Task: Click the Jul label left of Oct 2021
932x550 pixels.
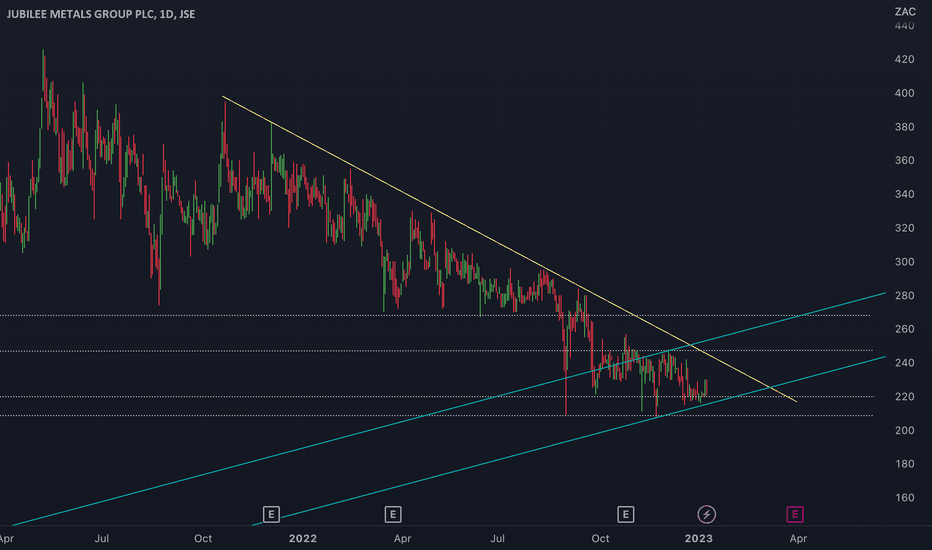Action: pos(102,539)
